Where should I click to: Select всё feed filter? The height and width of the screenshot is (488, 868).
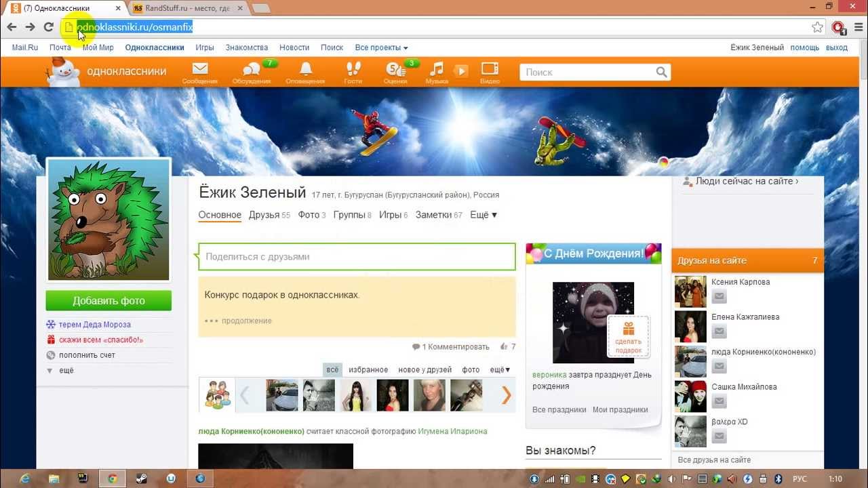click(332, 369)
